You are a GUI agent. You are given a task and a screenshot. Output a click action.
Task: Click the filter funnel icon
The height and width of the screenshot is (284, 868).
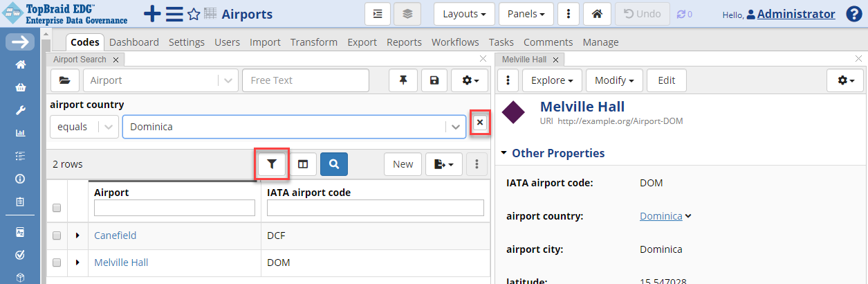272,164
